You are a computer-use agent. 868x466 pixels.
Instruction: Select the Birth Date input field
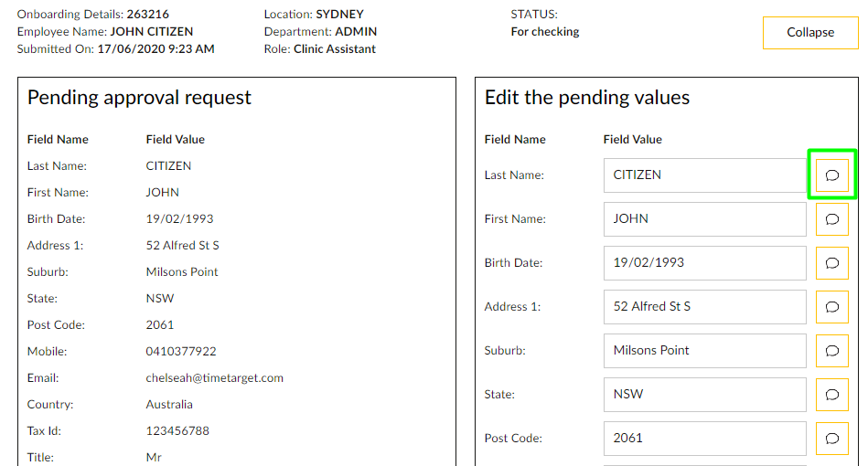coord(704,263)
